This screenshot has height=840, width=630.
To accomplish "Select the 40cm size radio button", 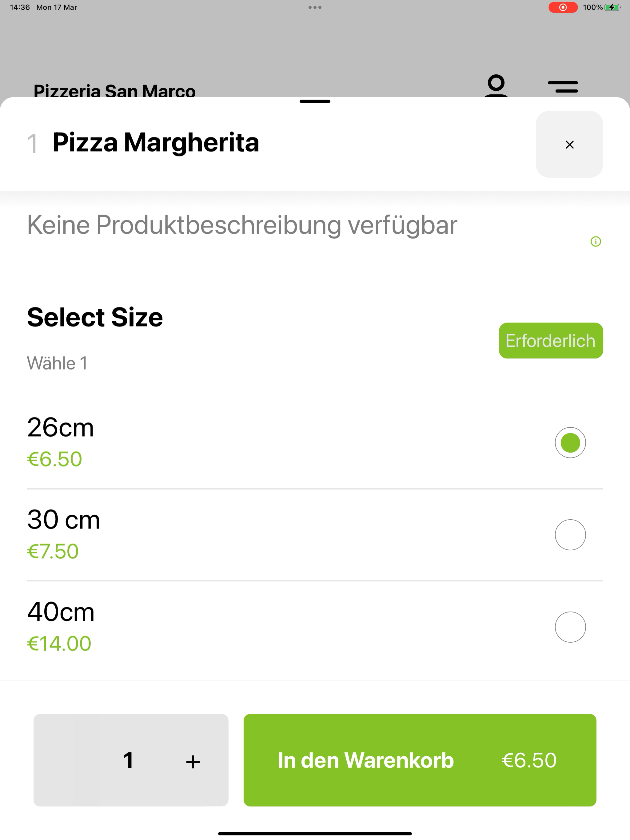I will point(570,627).
